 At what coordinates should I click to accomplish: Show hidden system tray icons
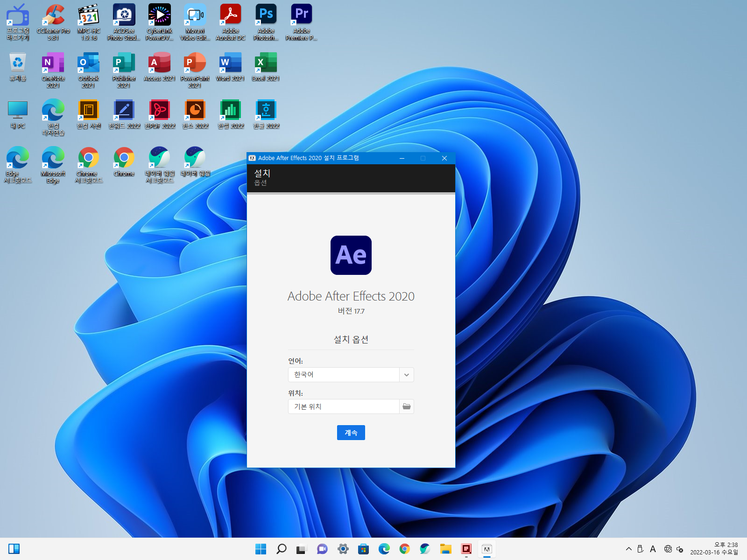(x=629, y=549)
